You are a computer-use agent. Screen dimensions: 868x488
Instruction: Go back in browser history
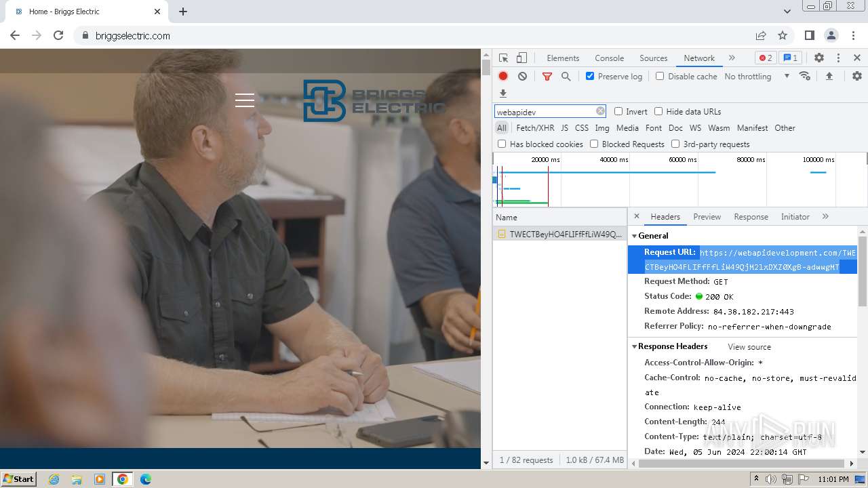point(15,35)
